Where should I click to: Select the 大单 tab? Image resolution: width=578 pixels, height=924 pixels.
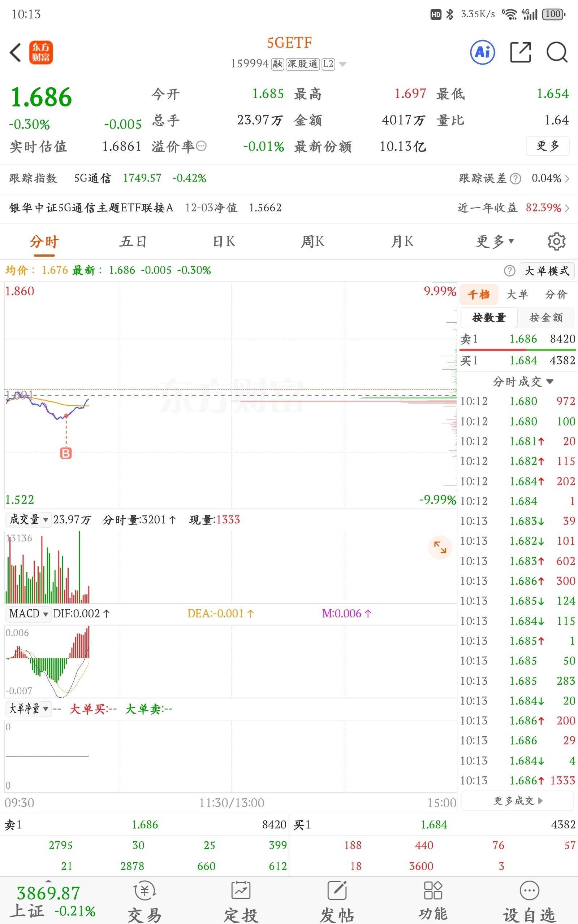point(518,295)
